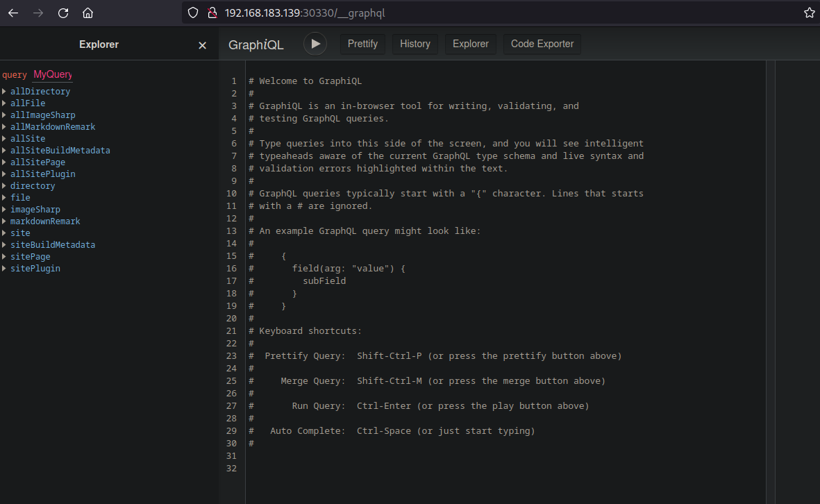The width and height of the screenshot is (820, 504).
Task: Click the shield tracking protection icon
Action: (194, 13)
